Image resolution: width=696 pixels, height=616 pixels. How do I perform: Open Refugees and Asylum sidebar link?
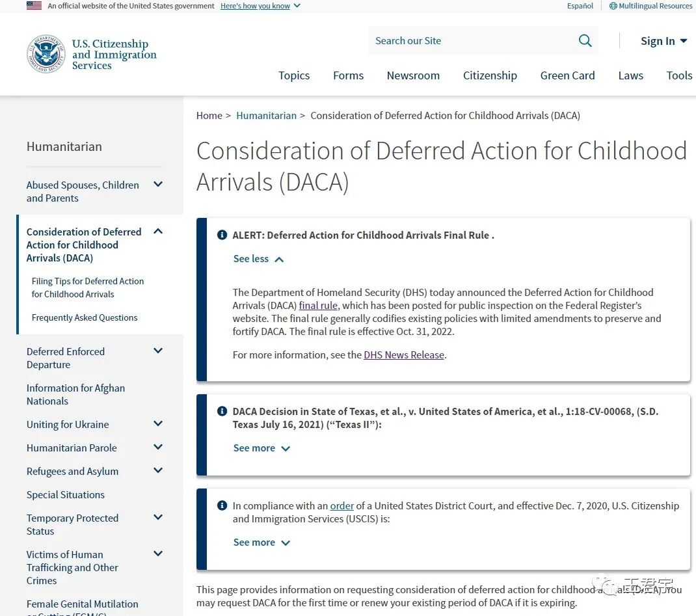click(72, 472)
